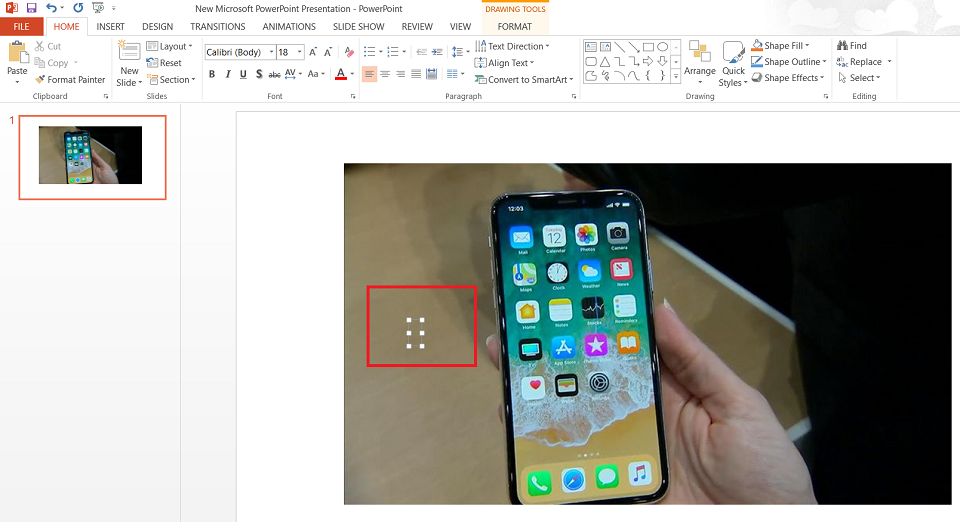960x522 pixels.
Task: Decrease font size with the small A icon
Action: (x=328, y=52)
